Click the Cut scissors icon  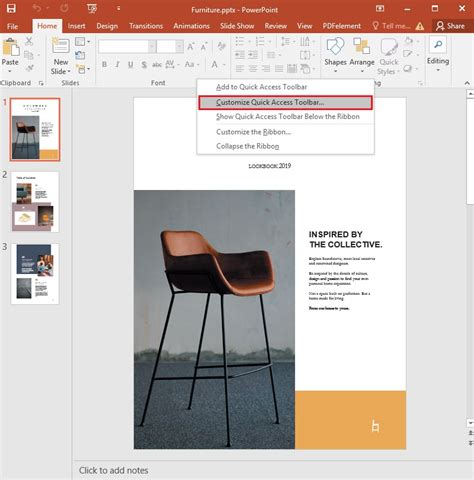[29, 41]
